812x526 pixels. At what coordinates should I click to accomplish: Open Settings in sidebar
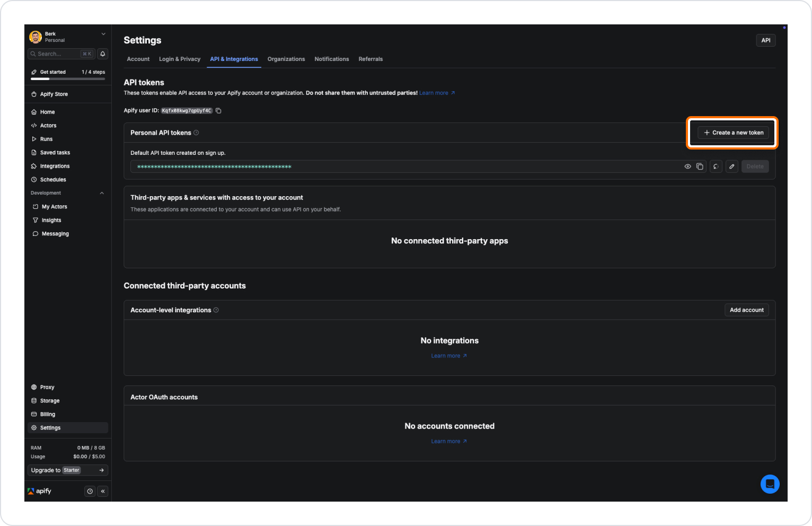(x=68, y=428)
